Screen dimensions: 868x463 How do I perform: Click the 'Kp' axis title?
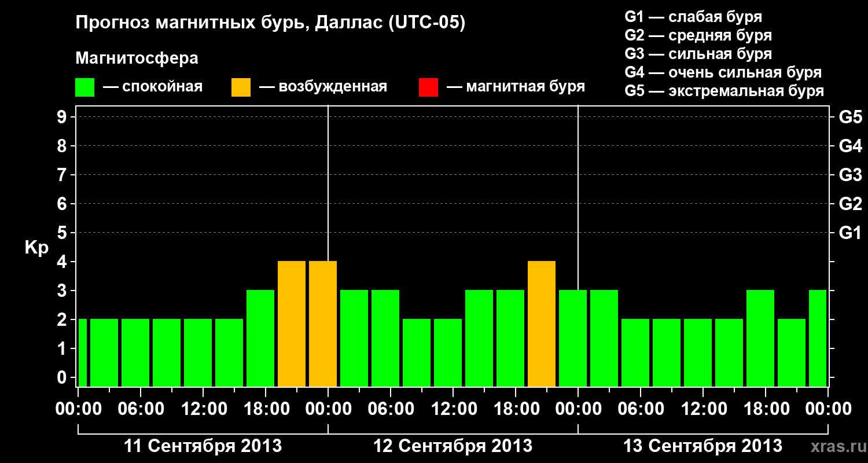37,248
